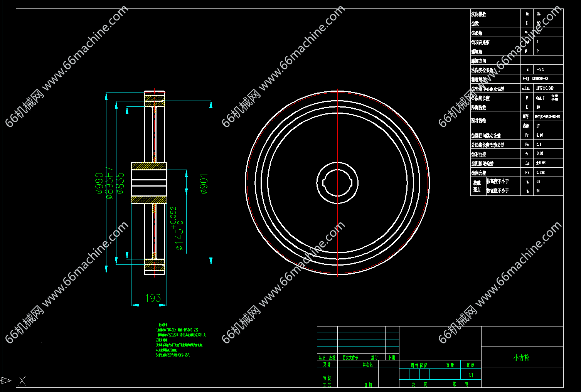Select the 193 hub width dimension
This screenshot has height=392, width=581.
coord(153,298)
